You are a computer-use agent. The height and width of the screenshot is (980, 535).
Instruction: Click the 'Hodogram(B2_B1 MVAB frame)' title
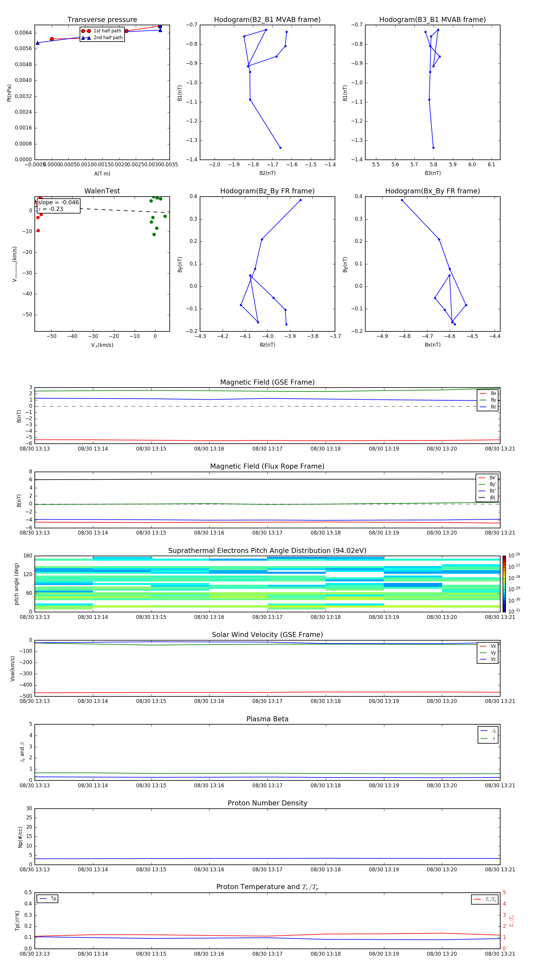[x=267, y=20]
